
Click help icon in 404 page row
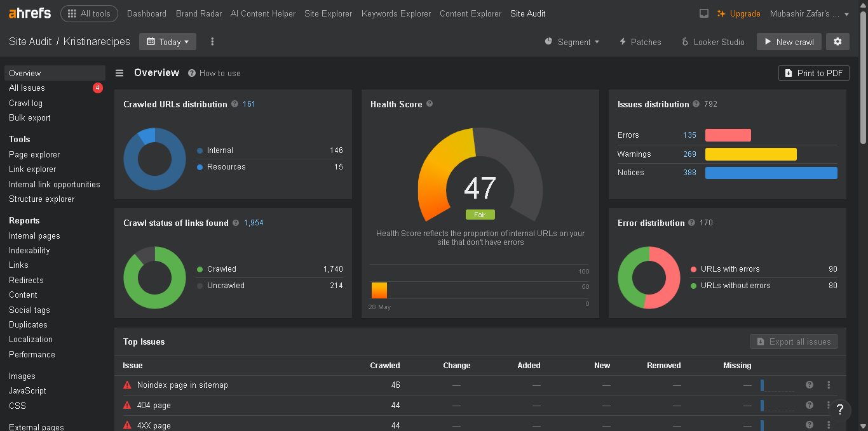(810, 405)
